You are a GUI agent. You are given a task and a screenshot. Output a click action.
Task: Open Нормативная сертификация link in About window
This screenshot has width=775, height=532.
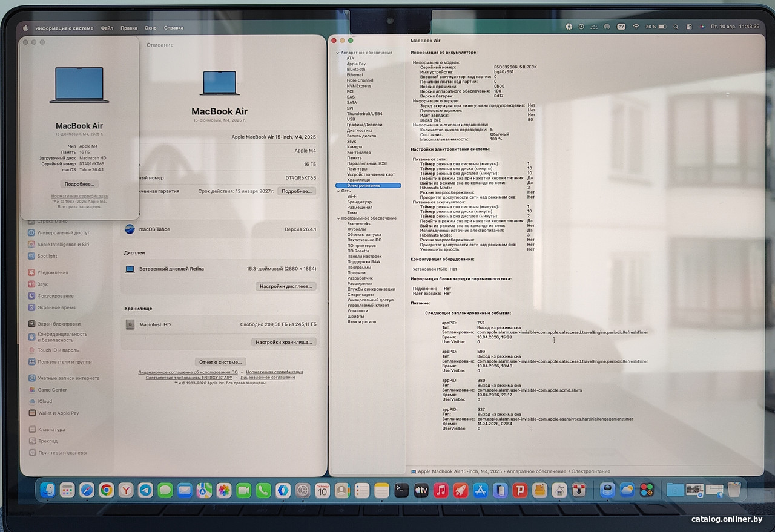coord(79,196)
